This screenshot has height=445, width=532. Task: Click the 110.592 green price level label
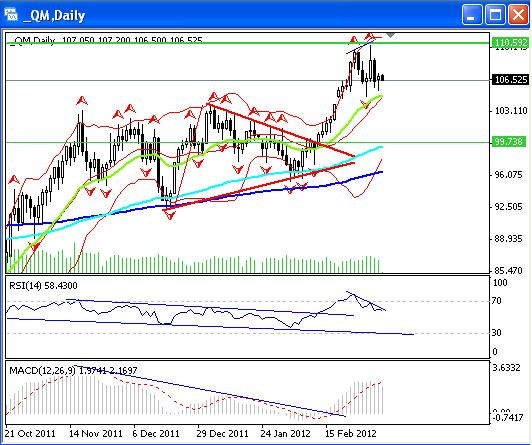point(509,43)
